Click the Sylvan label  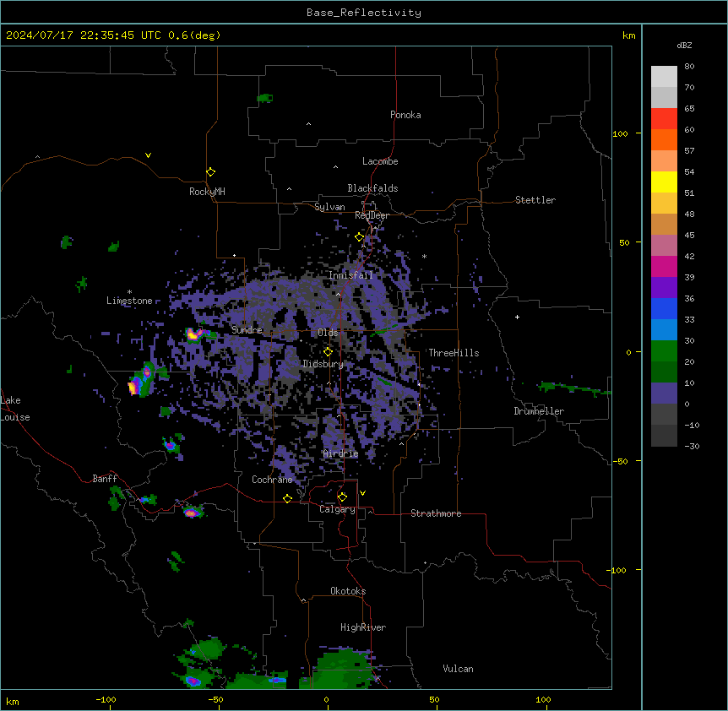point(329,207)
